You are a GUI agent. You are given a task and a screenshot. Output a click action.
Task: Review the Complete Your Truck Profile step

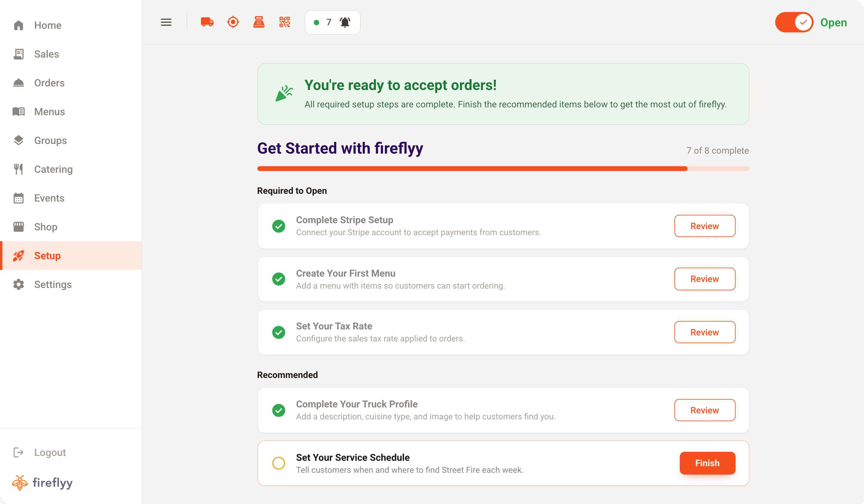(x=705, y=410)
